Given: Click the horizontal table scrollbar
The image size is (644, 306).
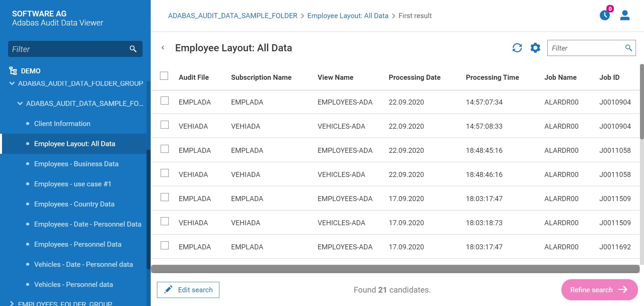Looking at the screenshot, I should (x=395, y=269).
